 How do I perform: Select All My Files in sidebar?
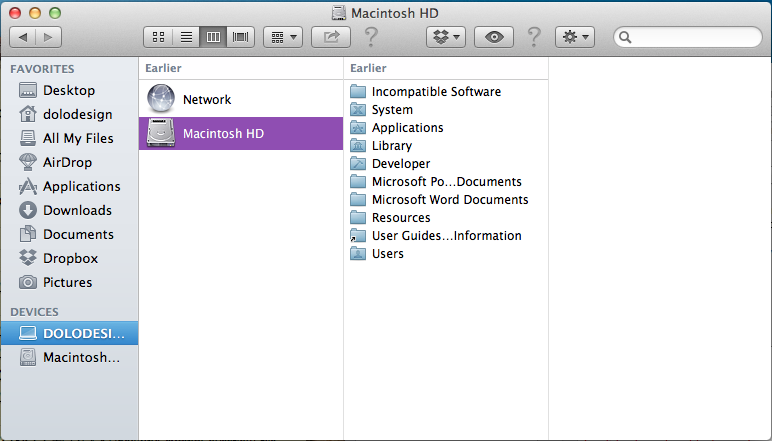[69, 138]
